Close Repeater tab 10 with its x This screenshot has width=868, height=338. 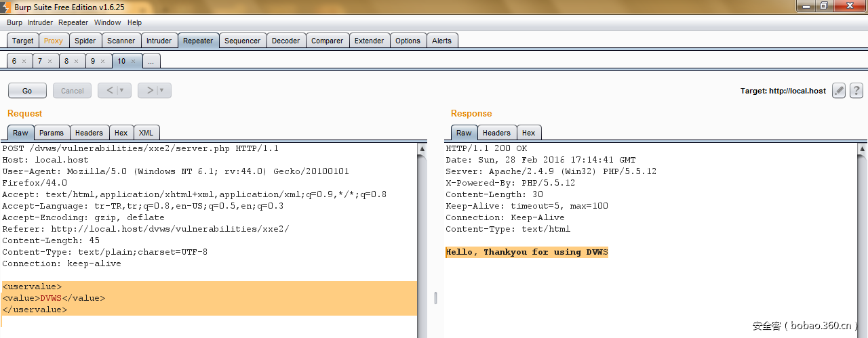coord(133,61)
